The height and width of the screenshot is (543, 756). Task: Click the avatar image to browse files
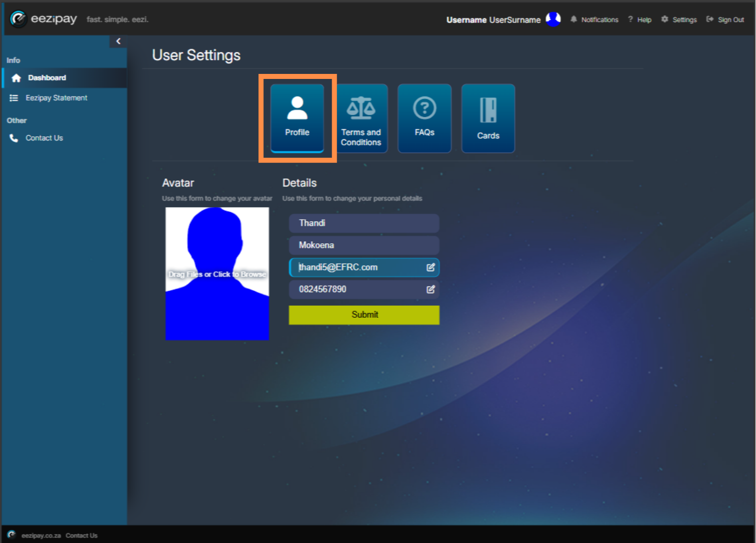pyautogui.click(x=217, y=274)
